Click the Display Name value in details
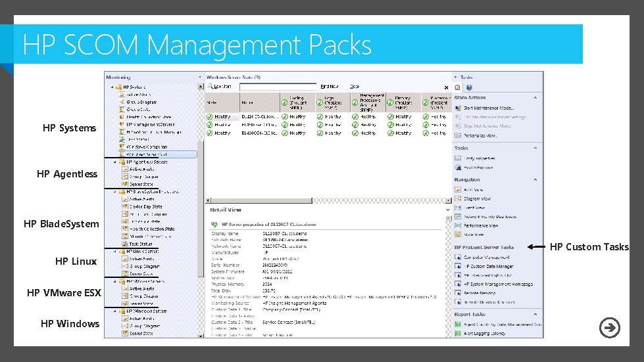 pyautogui.click(x=285, y=233)
